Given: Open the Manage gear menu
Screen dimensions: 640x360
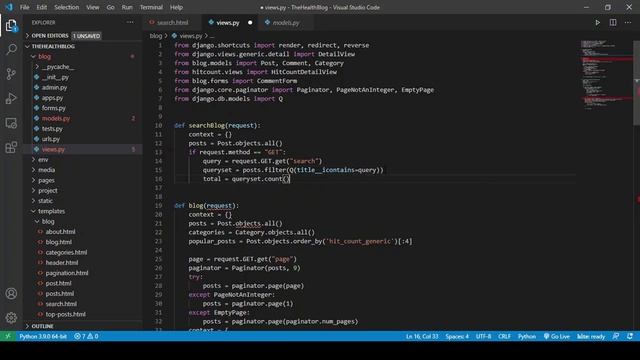Looking at the screenshot, I should 11,318.
